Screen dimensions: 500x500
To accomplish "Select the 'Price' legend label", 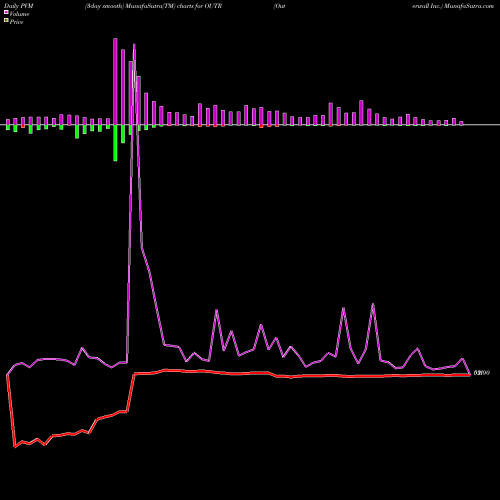I will pyautogui.click(x=16, y=22).
